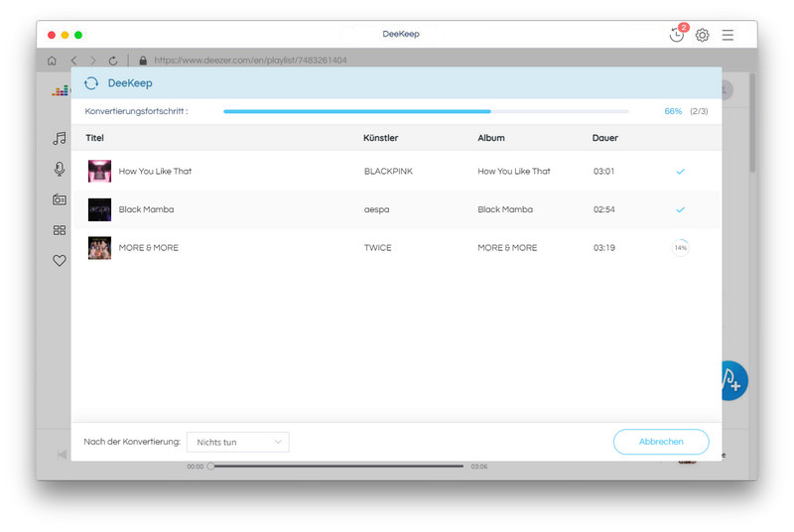Open the microphone podcasts sidebar icon

pyautogui.click(x=60, y=169)
